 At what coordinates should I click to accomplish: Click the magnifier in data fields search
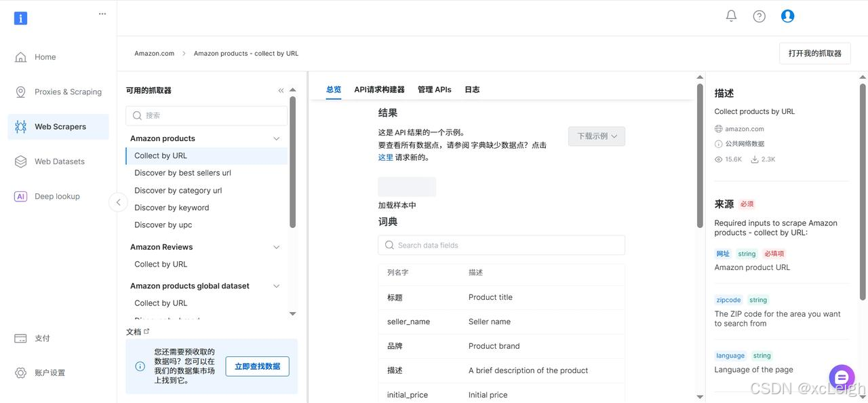[x=389, y=245]
